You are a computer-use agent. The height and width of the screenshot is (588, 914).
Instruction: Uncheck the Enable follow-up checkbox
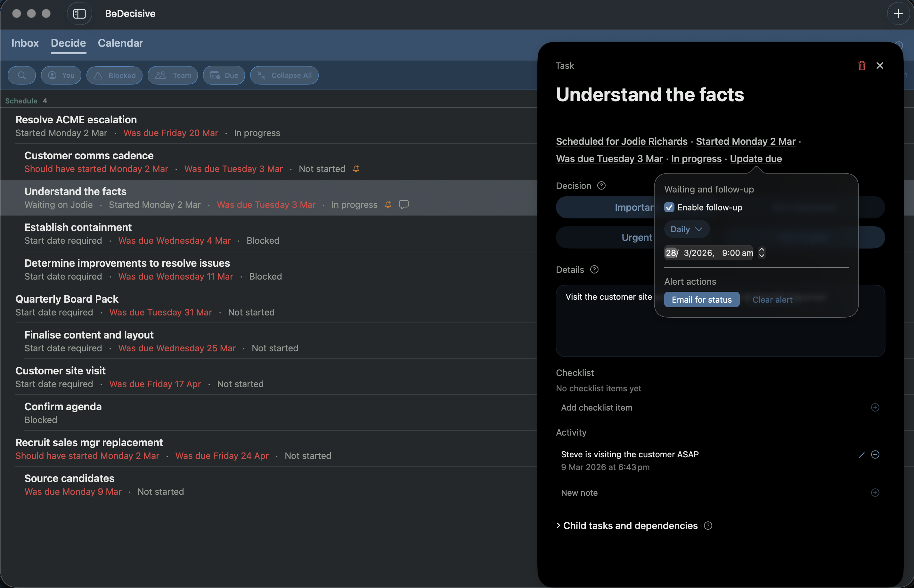coord(669,207)
